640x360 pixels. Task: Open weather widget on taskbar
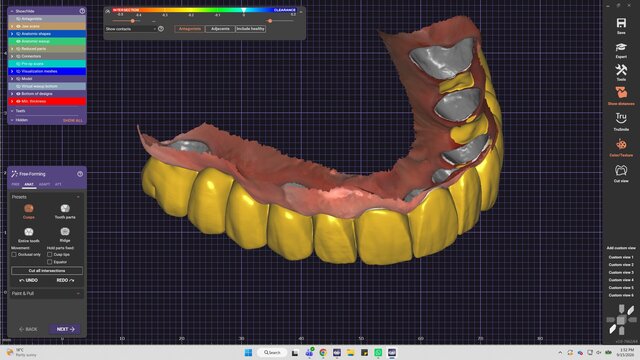[21, 352]
